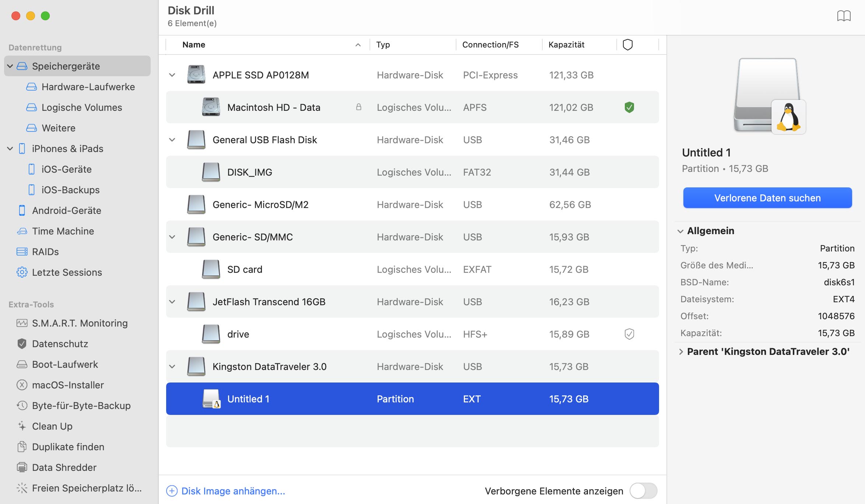This screenshot has width=865, height=504.
Task: Expand Parent 'Kingston DataTraveler 3.0' section
Action: point(681,352)
